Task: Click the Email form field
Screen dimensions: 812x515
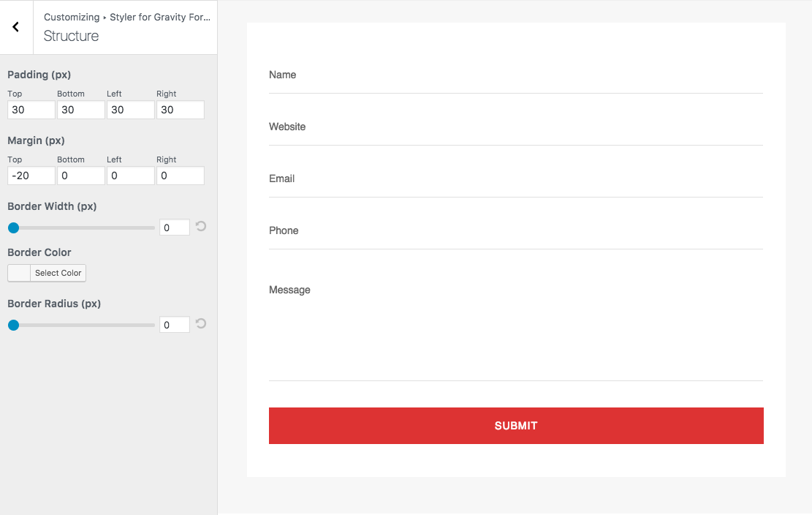Action: [x=516, y=178]
